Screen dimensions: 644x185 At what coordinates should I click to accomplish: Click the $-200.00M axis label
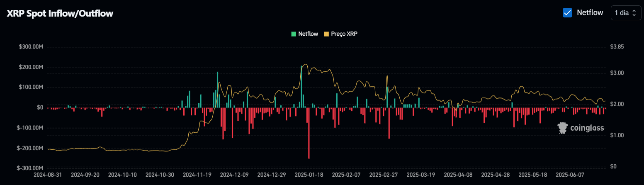pos(30,148)
